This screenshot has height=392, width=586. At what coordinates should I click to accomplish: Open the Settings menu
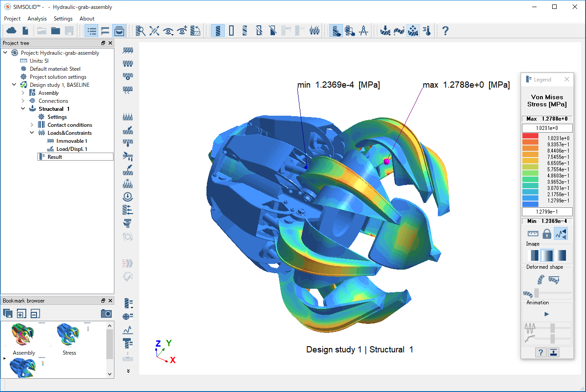pyautogui.click(x=63, y=19)
